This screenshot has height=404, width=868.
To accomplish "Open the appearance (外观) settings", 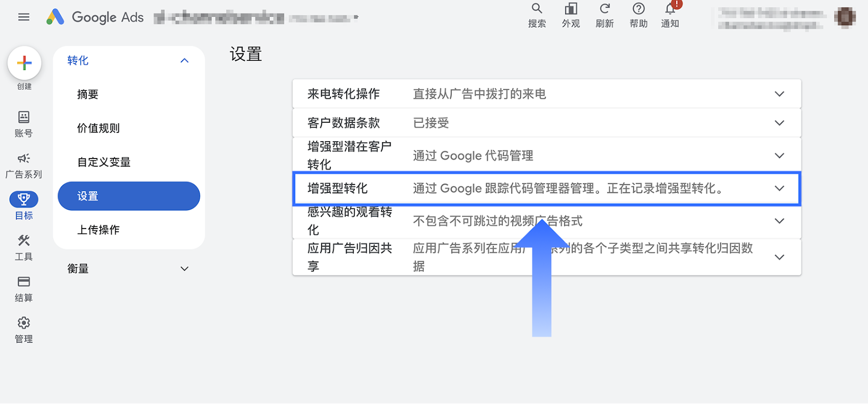I will click(x=571, y=15).
